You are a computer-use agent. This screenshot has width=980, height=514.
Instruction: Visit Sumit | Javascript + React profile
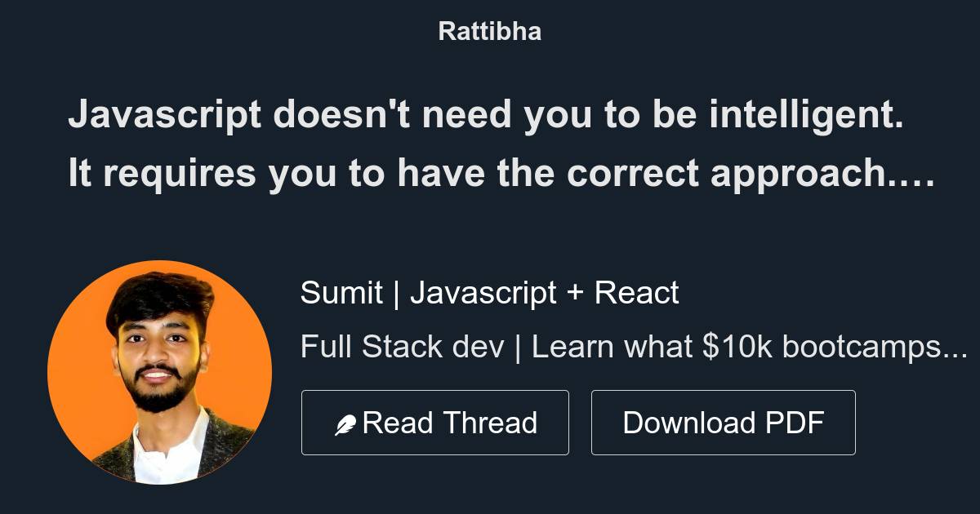tap(490, 292)
